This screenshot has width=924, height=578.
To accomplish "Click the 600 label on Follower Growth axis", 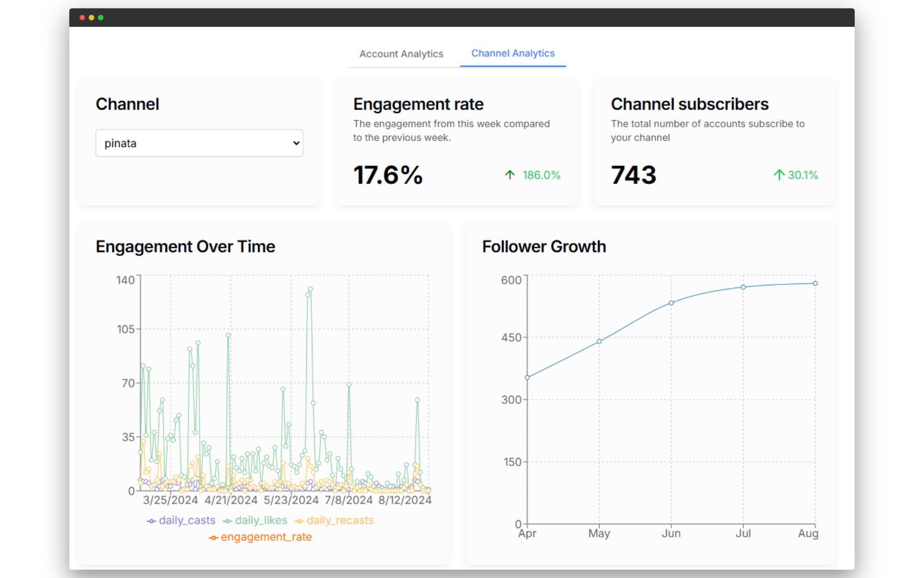I will click(x=511, y=280).
